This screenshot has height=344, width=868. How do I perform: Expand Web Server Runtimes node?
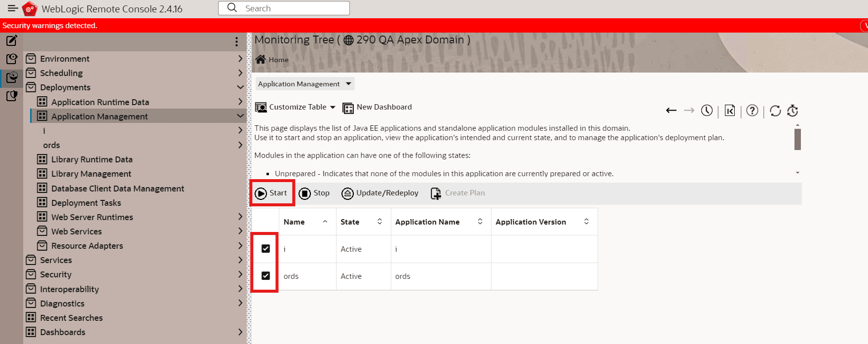pyautogui.click(x=240, y=217)
